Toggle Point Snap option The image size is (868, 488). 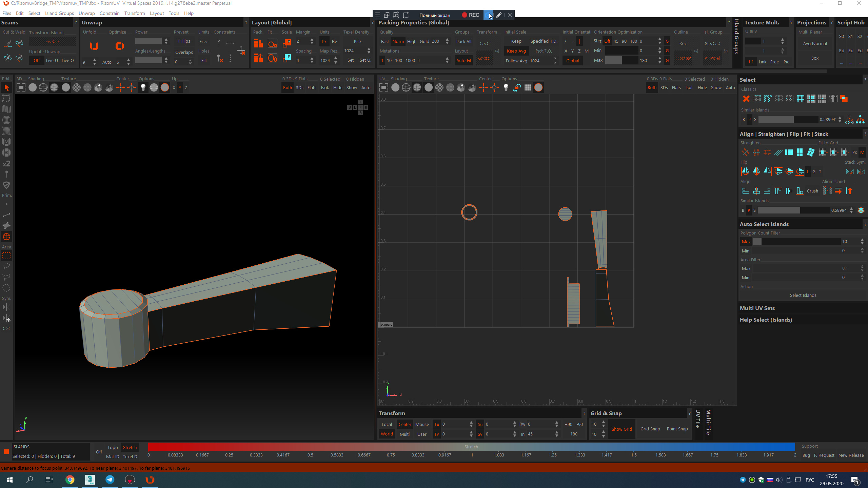click(677, 429)
